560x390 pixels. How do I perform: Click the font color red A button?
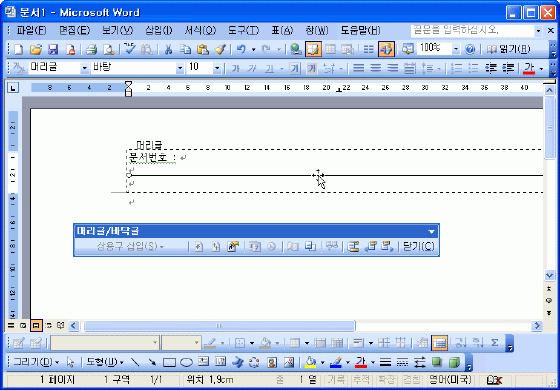529,68
